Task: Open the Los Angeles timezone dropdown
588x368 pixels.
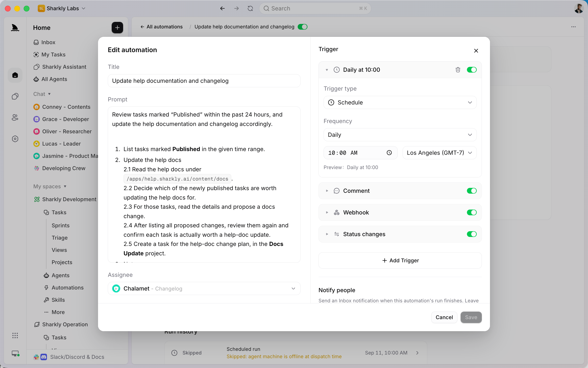Action: pos(439,153)
